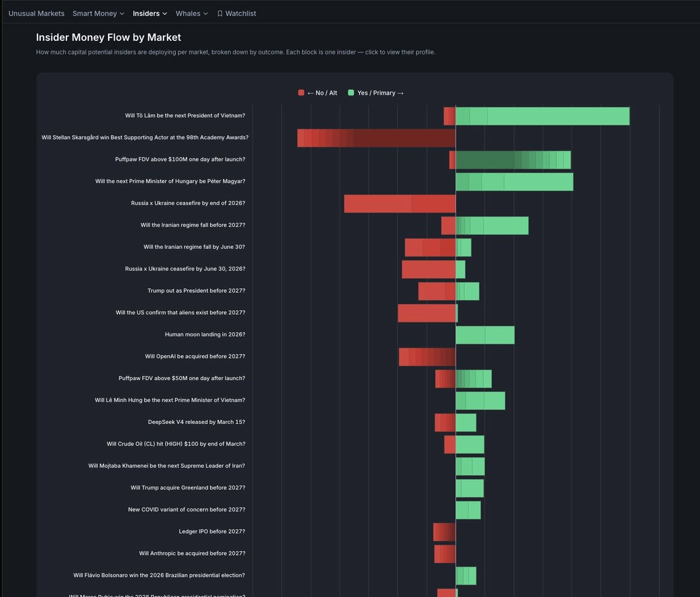Viewport: 700px width, 597px height.
Task: Click the Watchlist bookmark icon
Action: click(220, 13)
